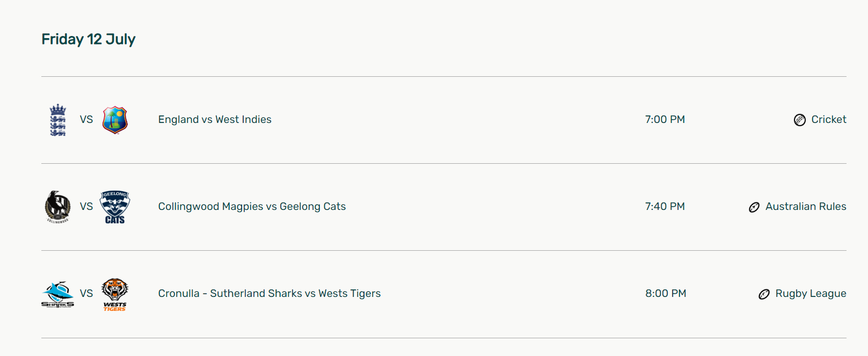Open Collingwood Magpies vs Geelong Cats match

[x=252, y=206]
